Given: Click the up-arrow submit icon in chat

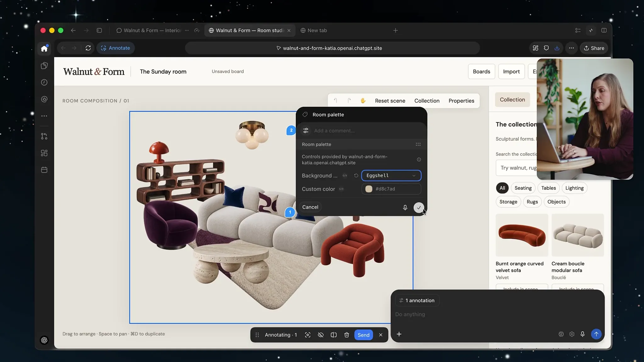Looking at the screenshot, I should click(x=596, y=334).
